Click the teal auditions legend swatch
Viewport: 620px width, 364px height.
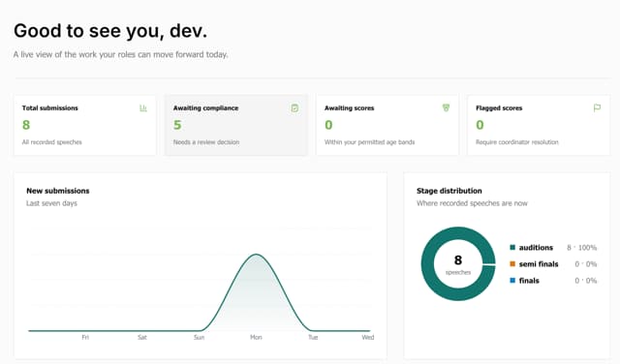point(512,248)
